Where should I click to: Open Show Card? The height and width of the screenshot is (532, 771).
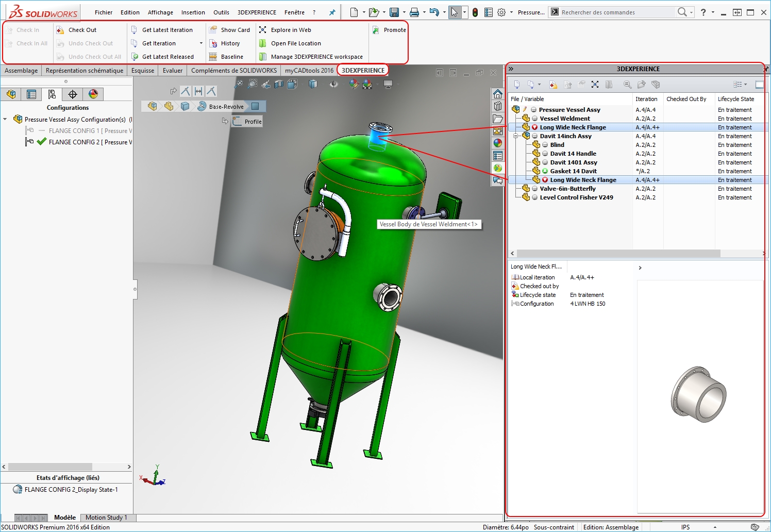pyautogui.click(x=229, y=30)
